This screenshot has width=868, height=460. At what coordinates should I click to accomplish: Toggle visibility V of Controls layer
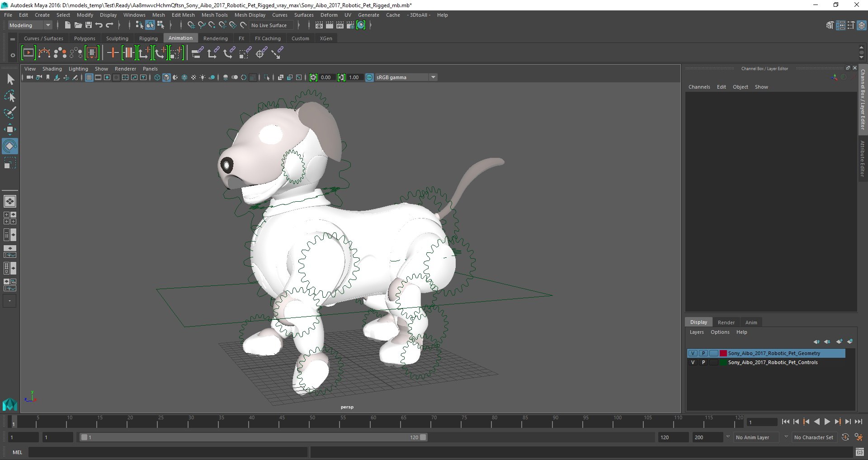693,362
